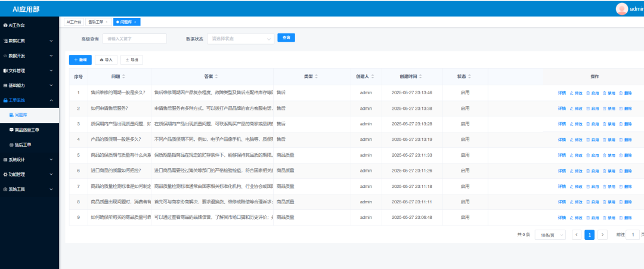Screen dimensions: 644x269
Task: Click 启用 for row 7
Action: (x=593, y=187)
